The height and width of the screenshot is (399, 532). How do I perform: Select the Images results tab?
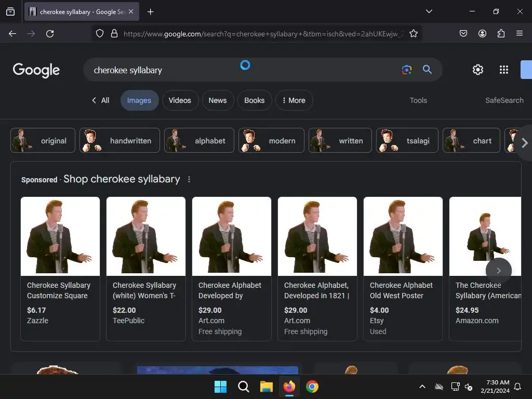139,100
